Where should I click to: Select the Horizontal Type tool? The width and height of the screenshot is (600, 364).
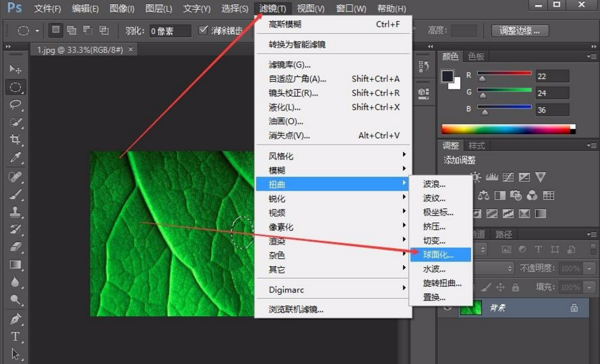(x=12, y=337)
